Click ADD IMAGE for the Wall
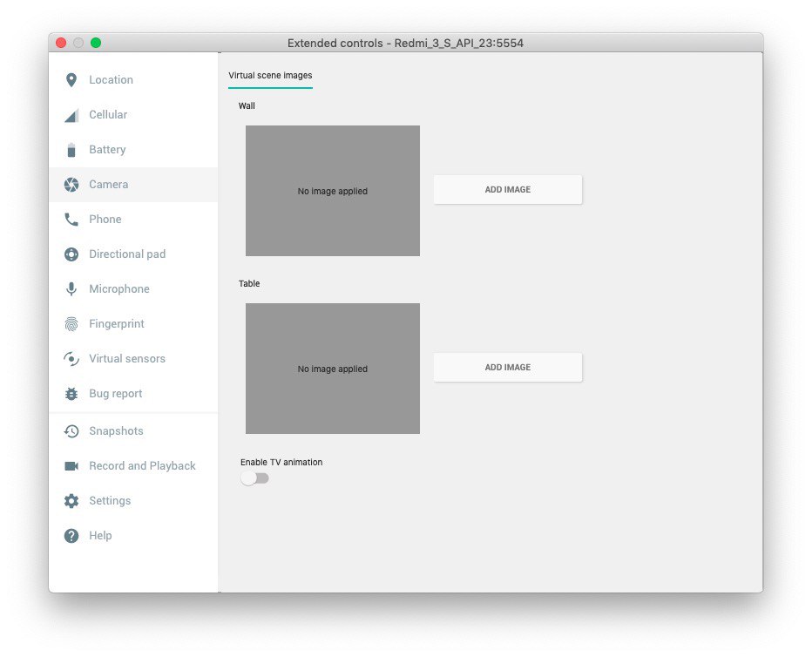This screenshot has height=657, width=812. click(x=508, y=189)
